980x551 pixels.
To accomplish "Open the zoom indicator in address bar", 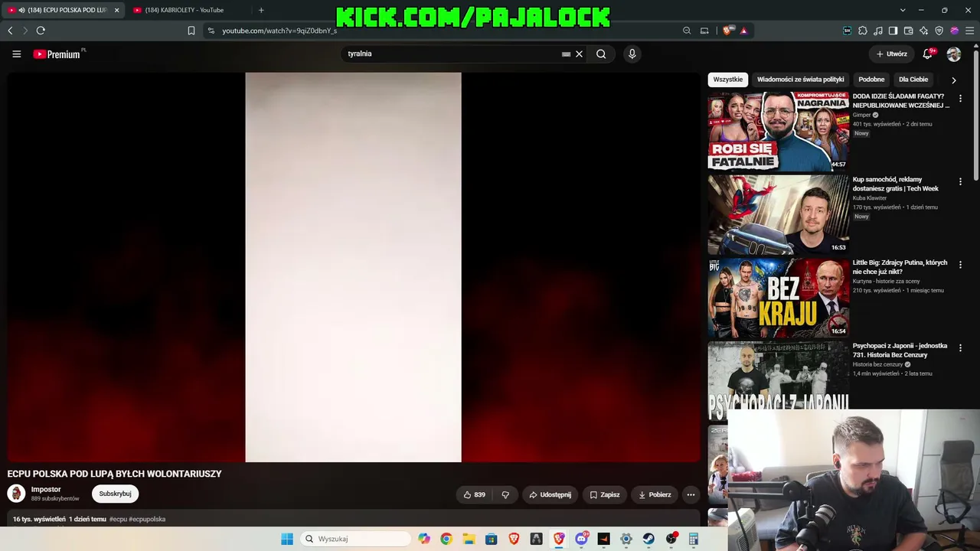I will pos(687,31).
